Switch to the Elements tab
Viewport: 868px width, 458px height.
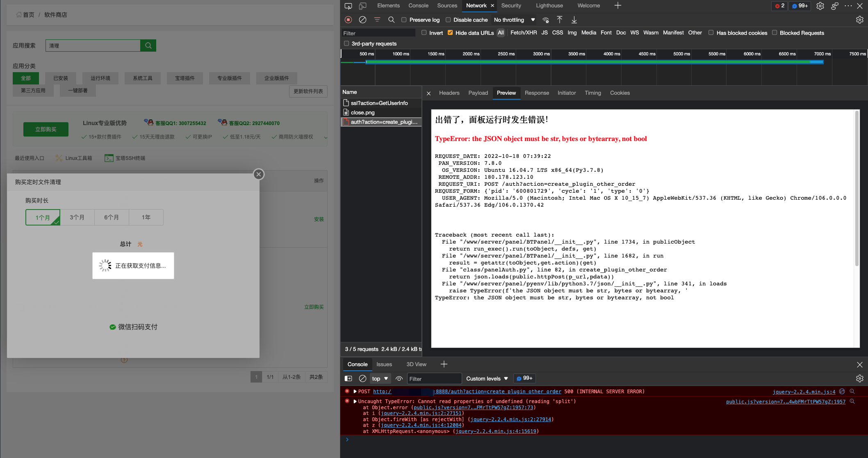click(x=388, y=6)
